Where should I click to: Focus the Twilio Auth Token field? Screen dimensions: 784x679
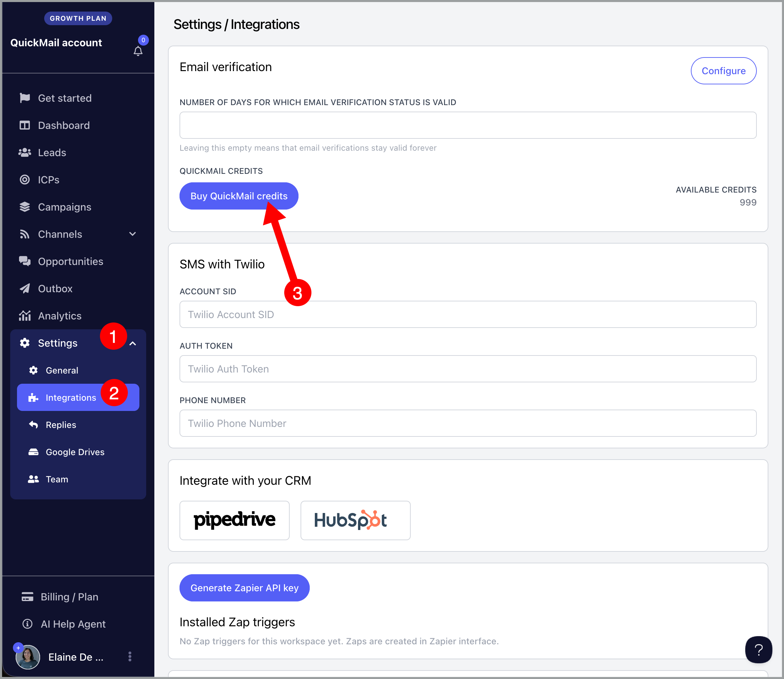click(468, 369)
